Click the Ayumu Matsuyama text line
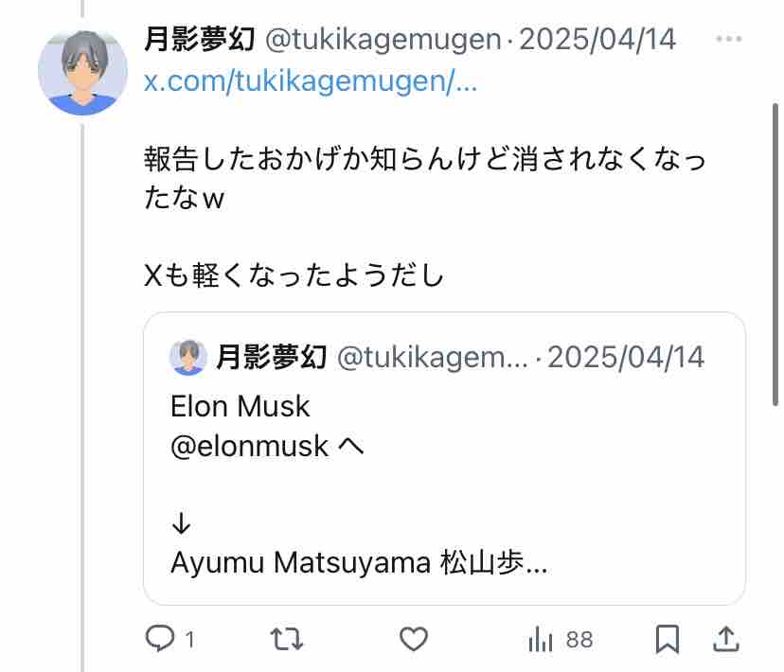This screenshot has width=784, height=672. pos(359,563)
